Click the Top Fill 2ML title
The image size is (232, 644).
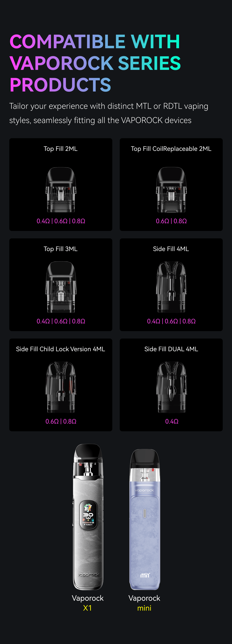tap(60, 149)
